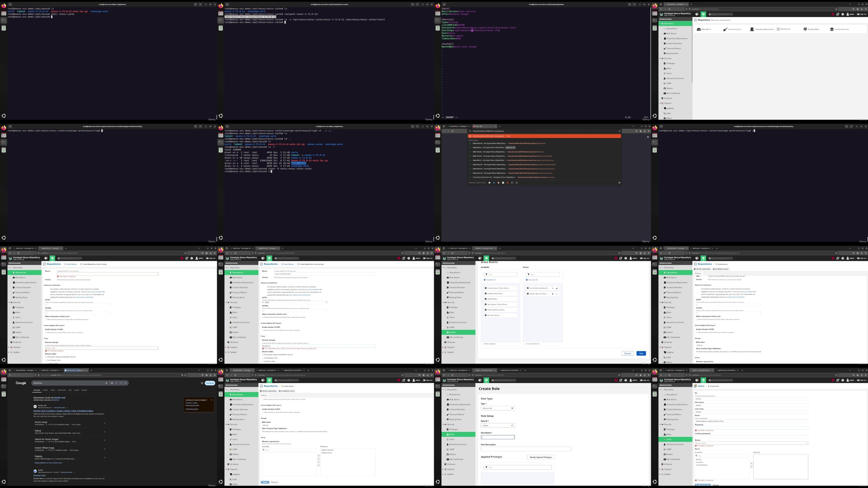Click bookmark star in Realms window address bar
The height and width of the screenshot is (488, 868).
coord(619,253)
